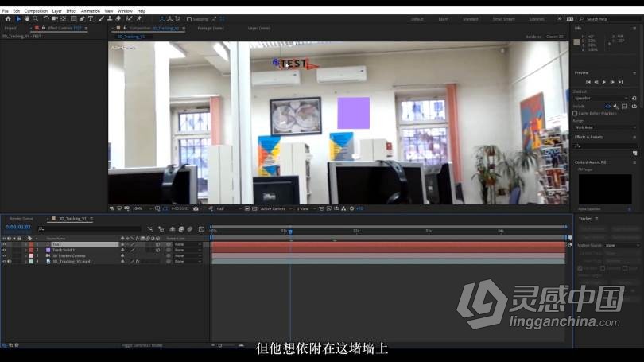Toggle the Snapping checkbox
This screenshot has height=362, width=644.
point(189,18)
